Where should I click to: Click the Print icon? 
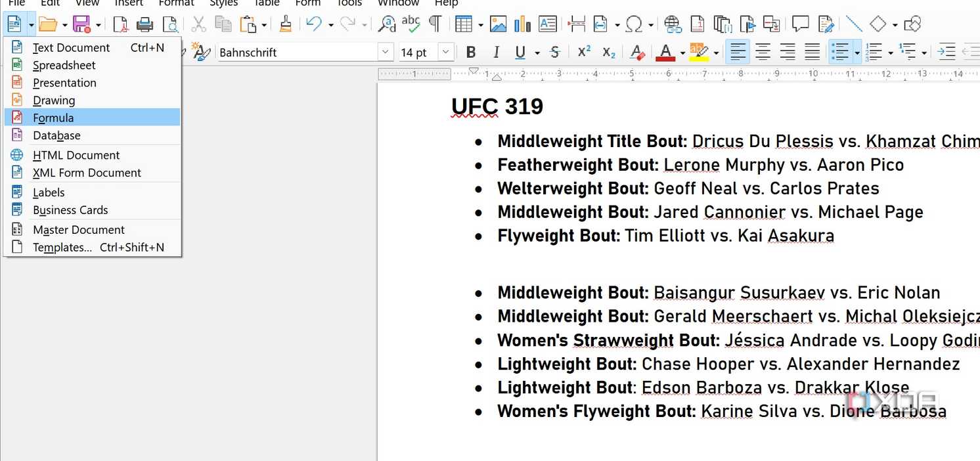pos(145,25)
